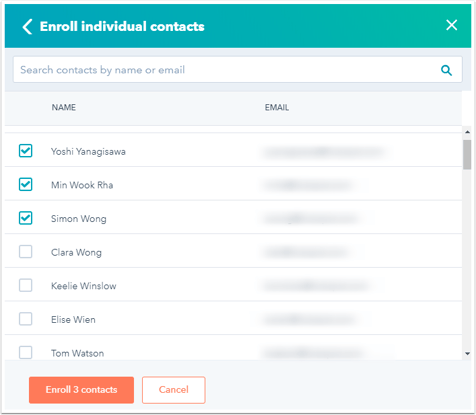
Task: Click the Cancel button
Action: click(174, 390)
